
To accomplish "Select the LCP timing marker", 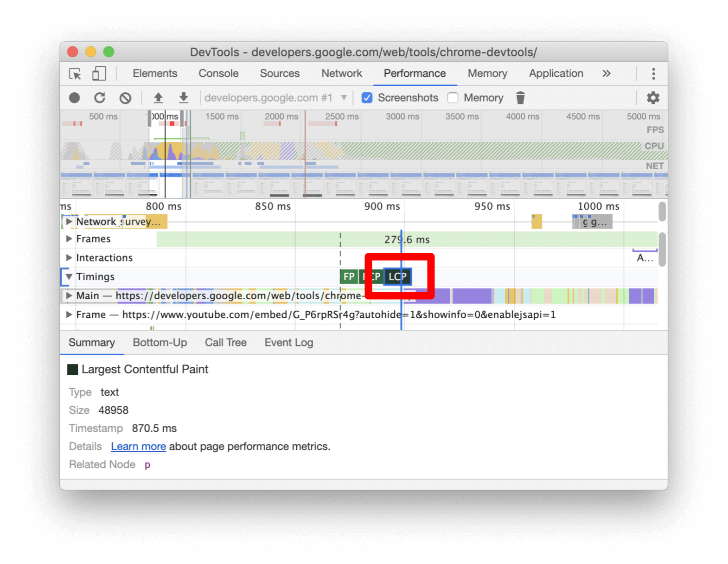I will (x=398, y=277).
